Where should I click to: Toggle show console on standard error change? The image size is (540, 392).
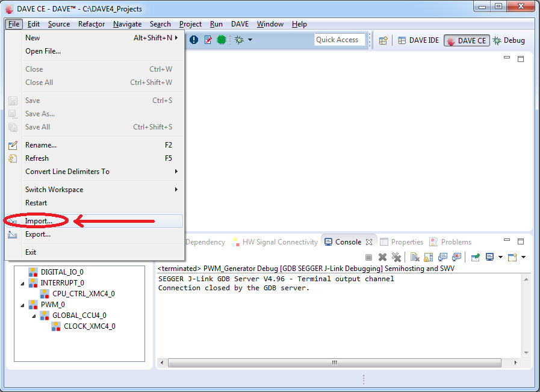[x=457, y=257]
